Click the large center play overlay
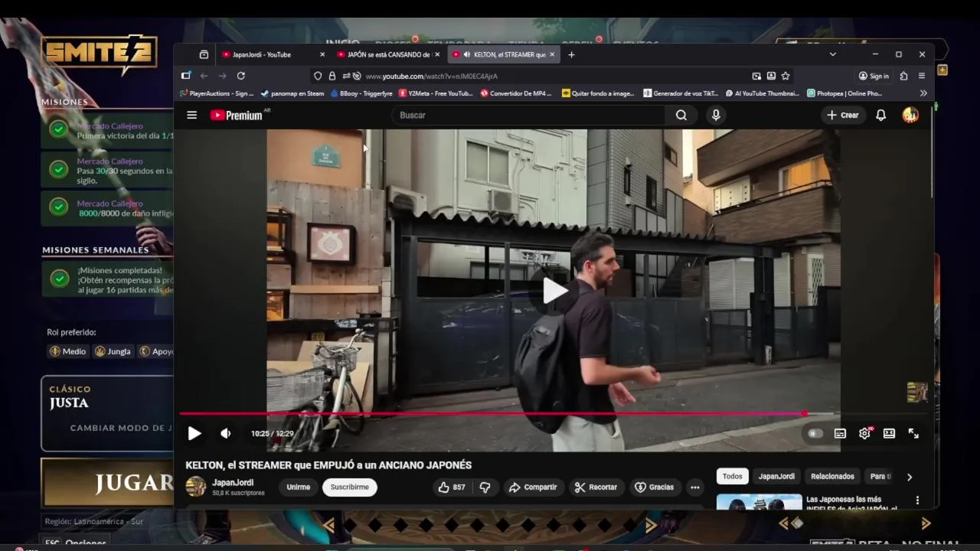This screenshot has height=551, width=980. point(555,291)
